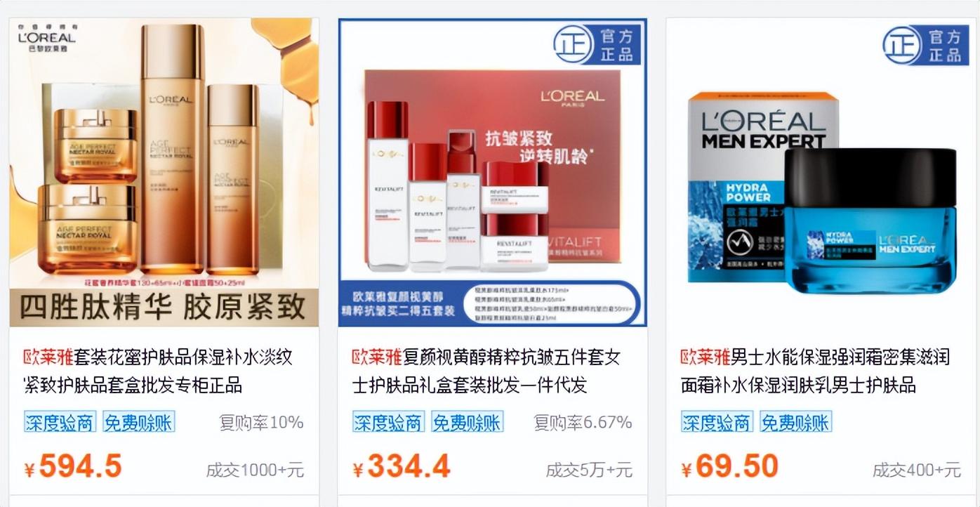The height and width of the screenshot is (507, 980).
Task: Click the 复购率10% text
Action: (261, 423)
